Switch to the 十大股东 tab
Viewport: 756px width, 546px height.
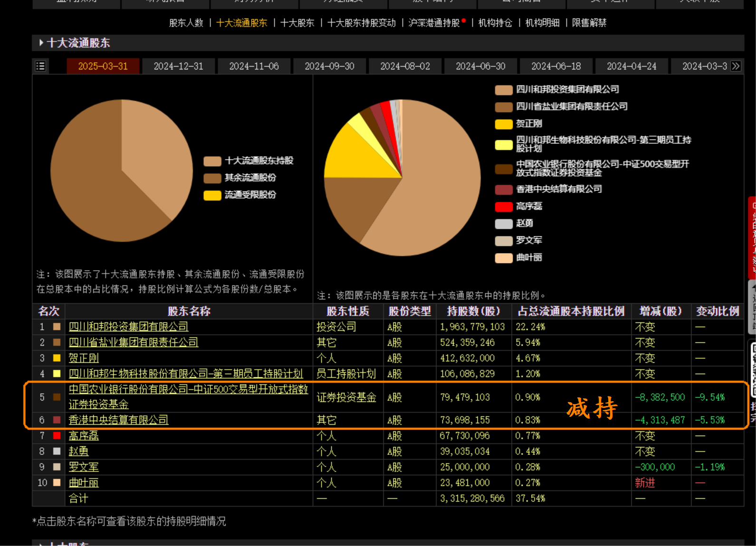[297, 23]
